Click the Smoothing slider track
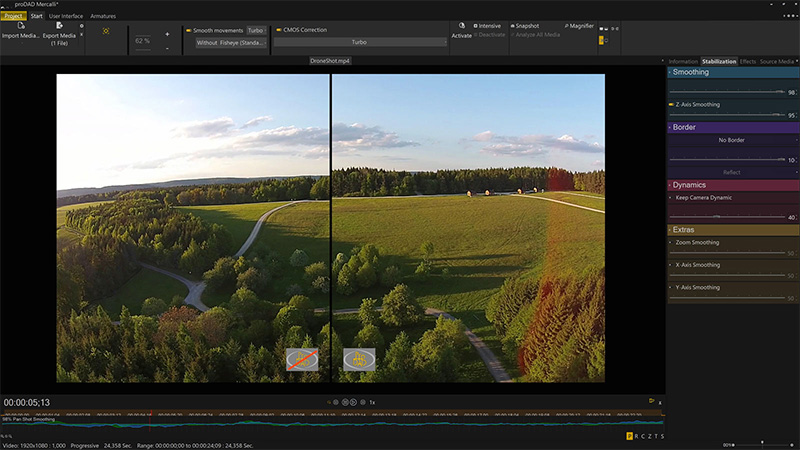800x450 pixels. [726, 91]
